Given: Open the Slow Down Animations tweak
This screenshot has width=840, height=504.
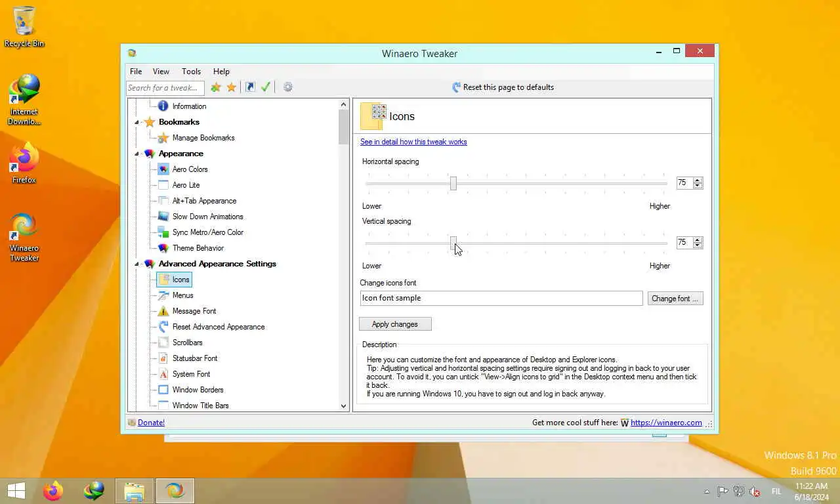Looking at the screenshot, I should click(x=207, y=217).
